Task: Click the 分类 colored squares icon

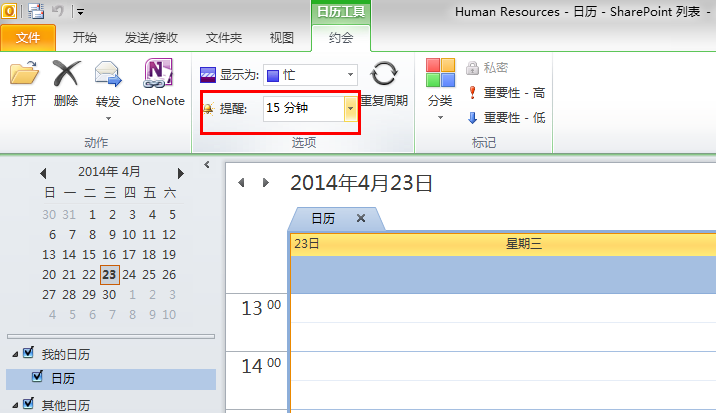Action: tap(441, 73)
